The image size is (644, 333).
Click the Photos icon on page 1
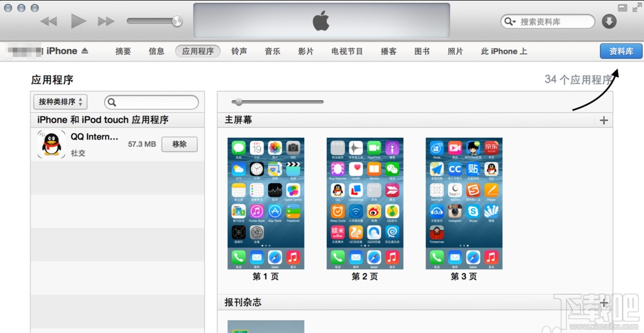[275, 147]
